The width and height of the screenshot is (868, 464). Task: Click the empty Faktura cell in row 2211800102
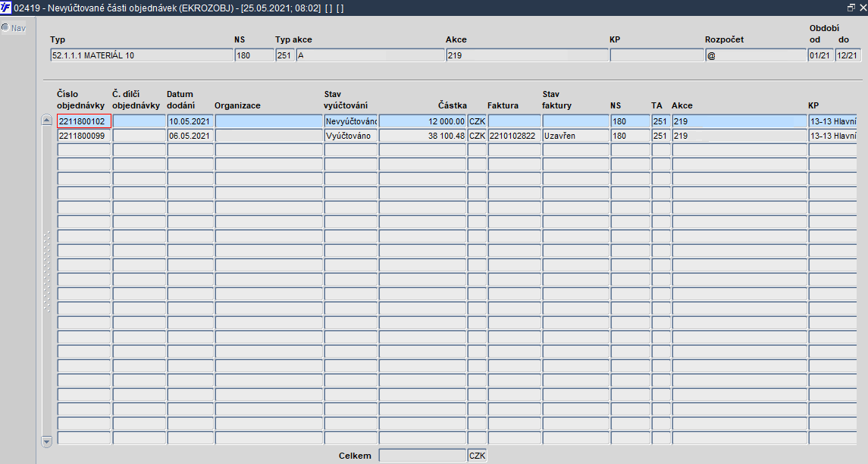click(514, 121)
